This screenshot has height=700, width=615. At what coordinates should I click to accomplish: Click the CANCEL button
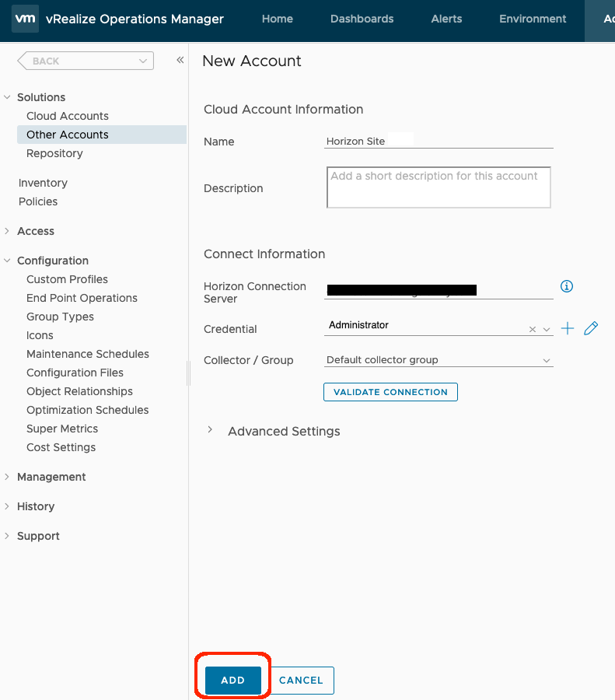click(x=301, y=680)
